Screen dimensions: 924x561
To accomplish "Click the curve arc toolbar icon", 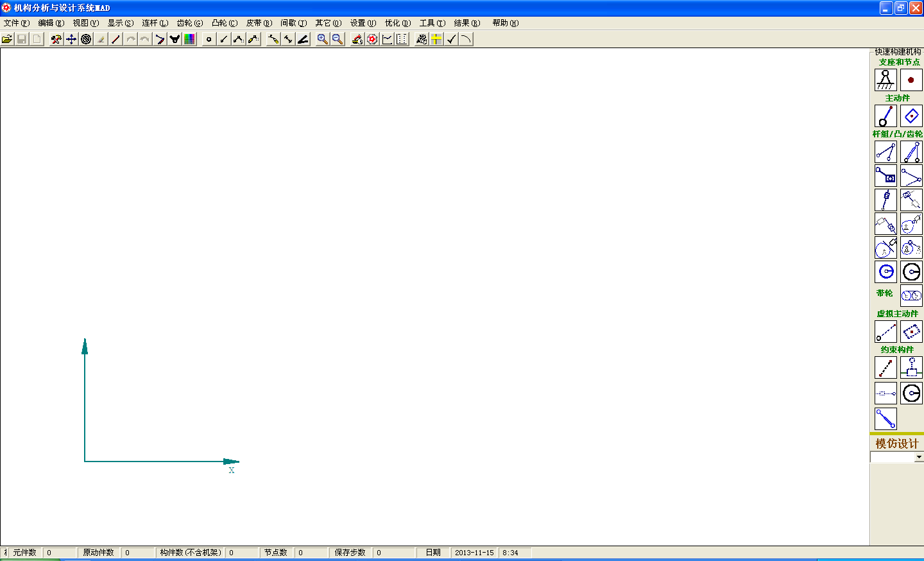I will coord(466,39).
